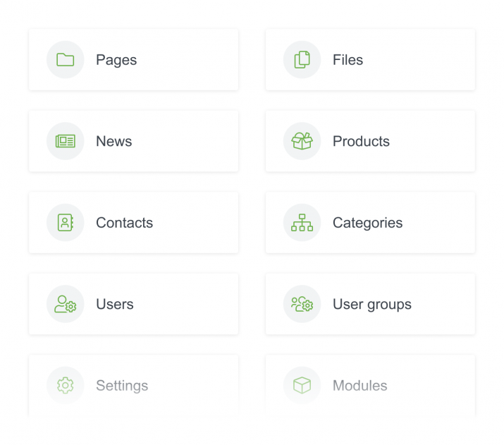Click the newspaper icon beside News
Image resolution: width=504 pixels, height=445 pixels.
click(x=66, y=141)
